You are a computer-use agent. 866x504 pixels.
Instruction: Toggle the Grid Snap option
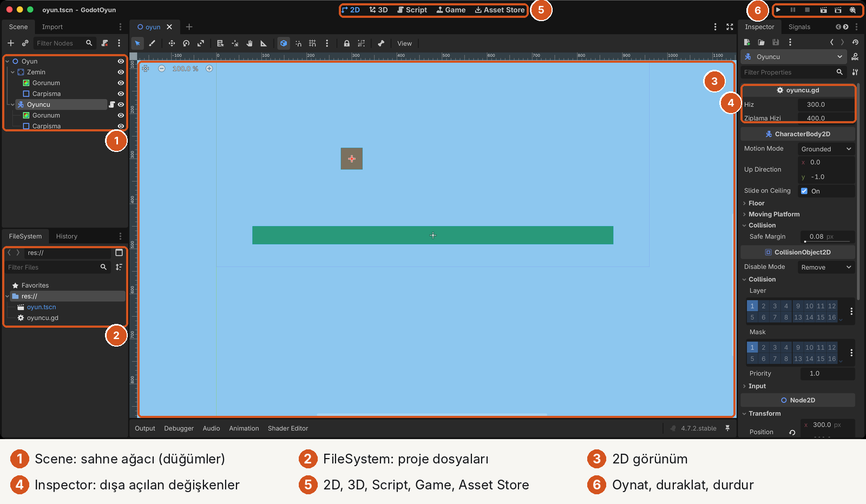pyautogui.click(x=312, y=43)
